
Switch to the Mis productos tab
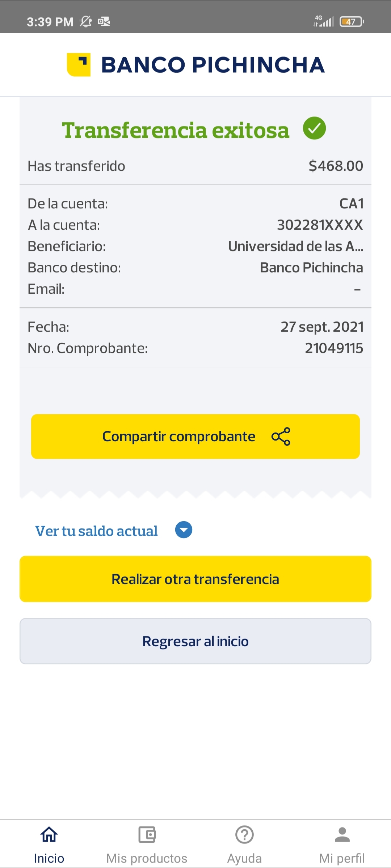pyautogui.click(x=147, y=858)
